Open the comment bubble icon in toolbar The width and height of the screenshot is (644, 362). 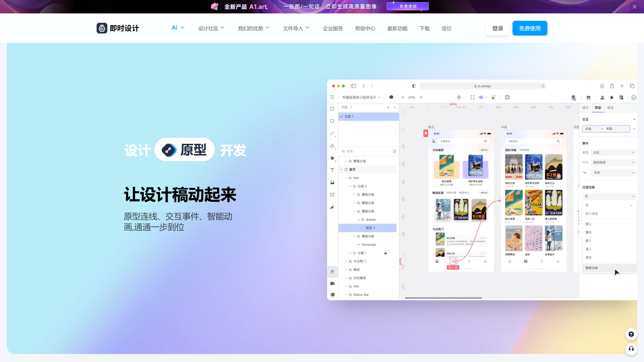[391, 97]
